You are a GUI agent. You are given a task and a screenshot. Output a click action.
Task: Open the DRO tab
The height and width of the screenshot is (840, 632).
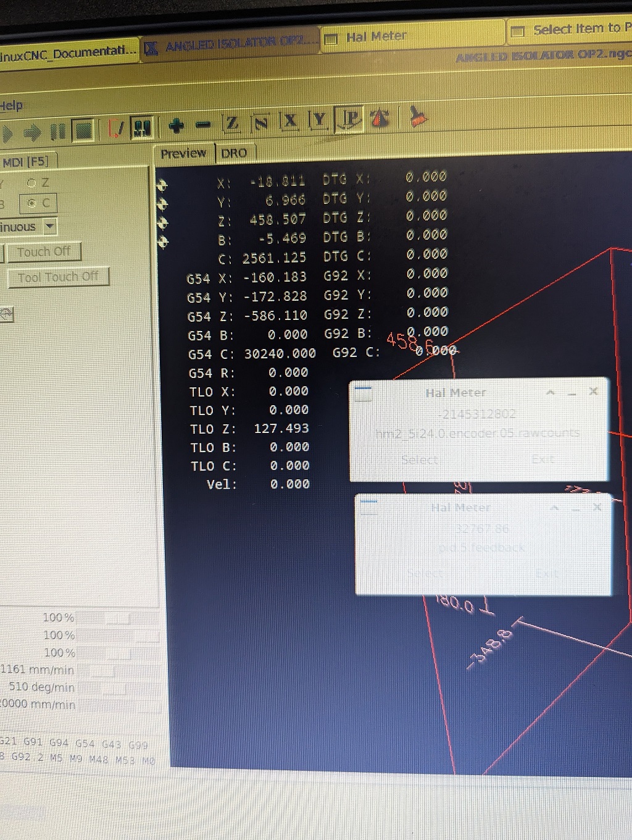pyautogui.click(x=235, y=153)
